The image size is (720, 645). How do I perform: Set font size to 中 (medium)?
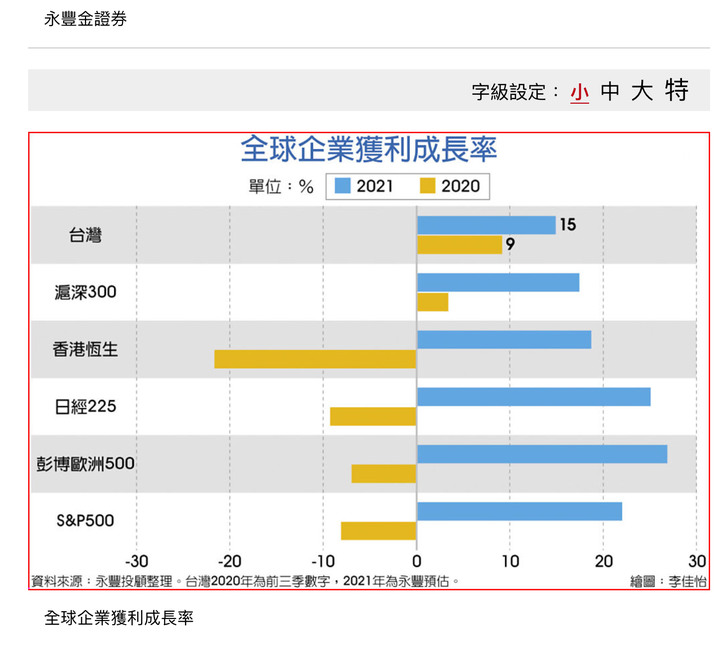click(x=610, y=91)
